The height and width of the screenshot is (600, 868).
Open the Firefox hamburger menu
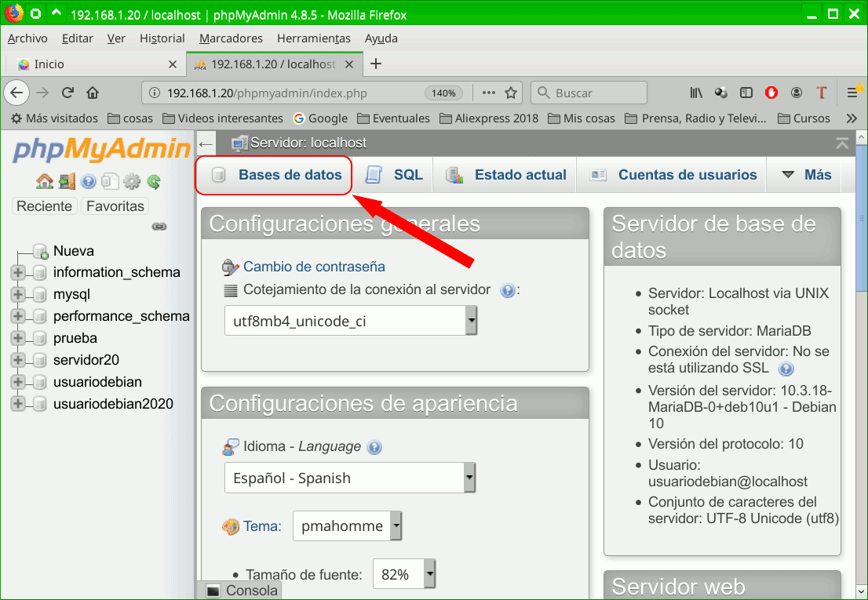coord(853,93)
